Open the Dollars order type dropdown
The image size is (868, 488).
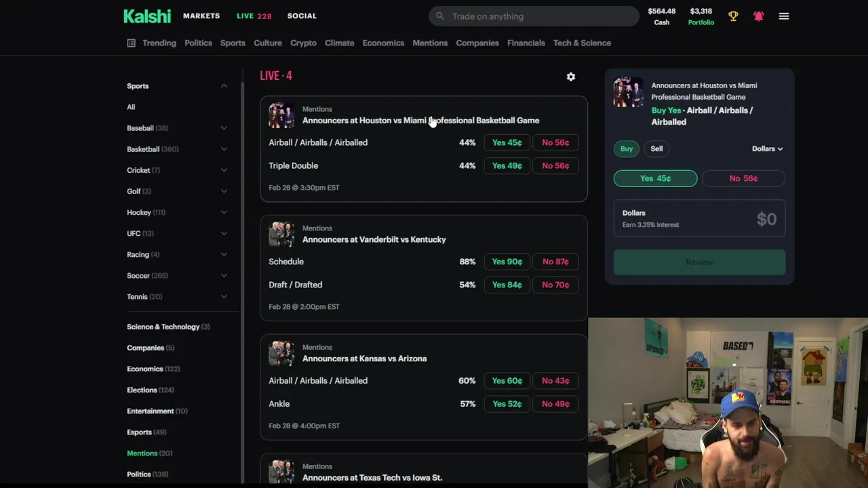767,148
